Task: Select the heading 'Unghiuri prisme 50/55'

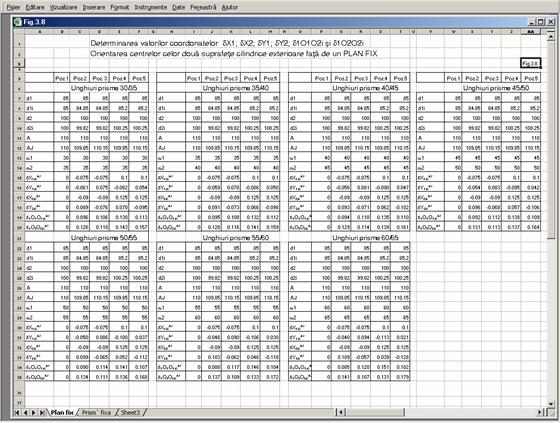Action: coord(104,238)
